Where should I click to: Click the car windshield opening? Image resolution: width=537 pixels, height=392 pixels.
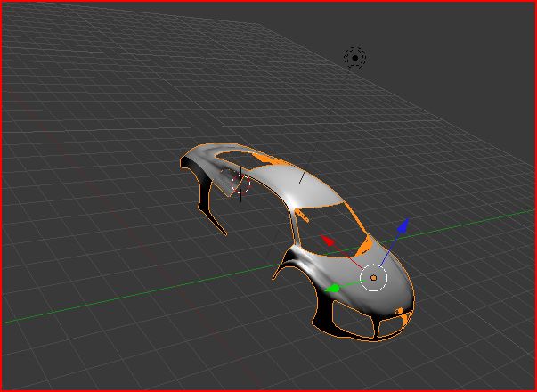tap(332, 230)
